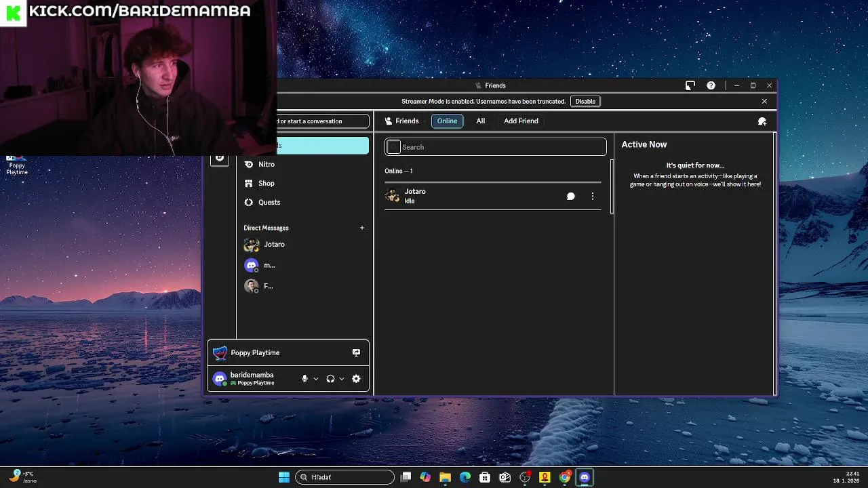Click the Poppy Playtime game activity icon
868x488 pixels.
[220, 352]
